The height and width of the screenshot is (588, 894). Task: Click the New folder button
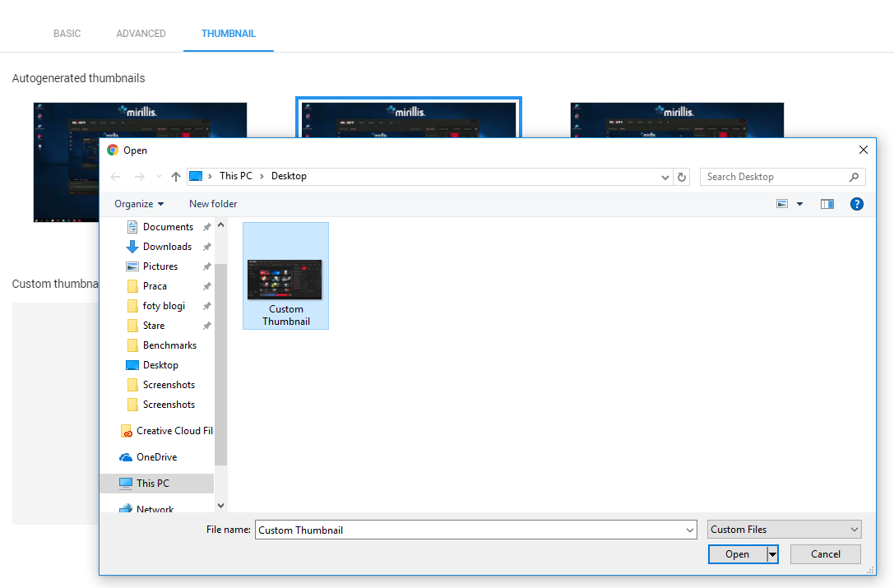pyautogui.click(x=213, y=204)
